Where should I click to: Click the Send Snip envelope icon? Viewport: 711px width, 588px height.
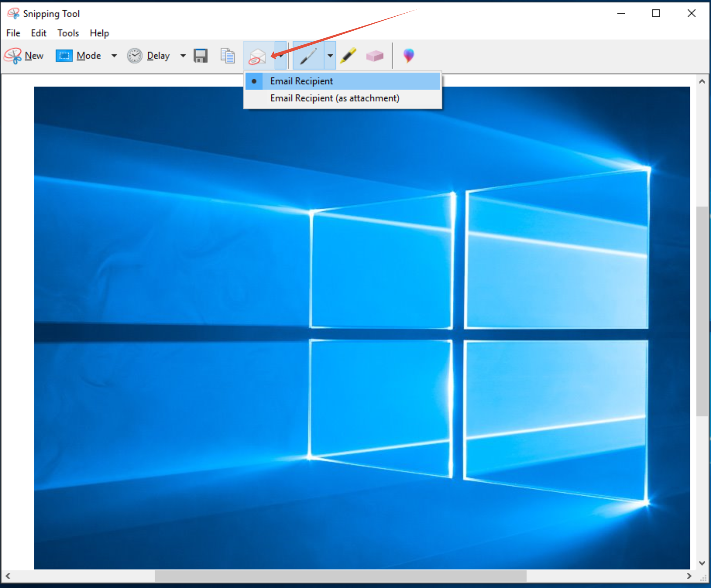click(x=259, y=56)
